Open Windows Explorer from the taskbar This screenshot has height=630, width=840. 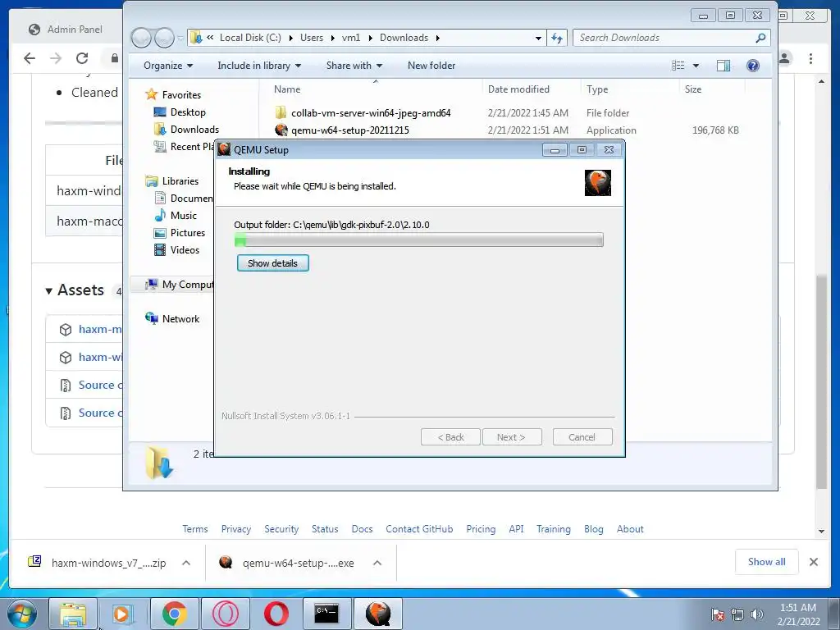tap(73, 614)
